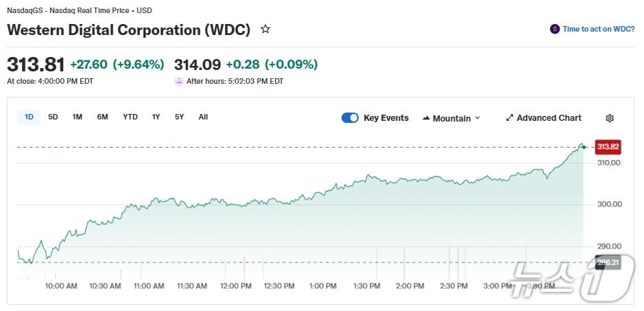Toggle the Key Events switch
Image resolution: width=644 pixels, height=311 pixels.
350,118
